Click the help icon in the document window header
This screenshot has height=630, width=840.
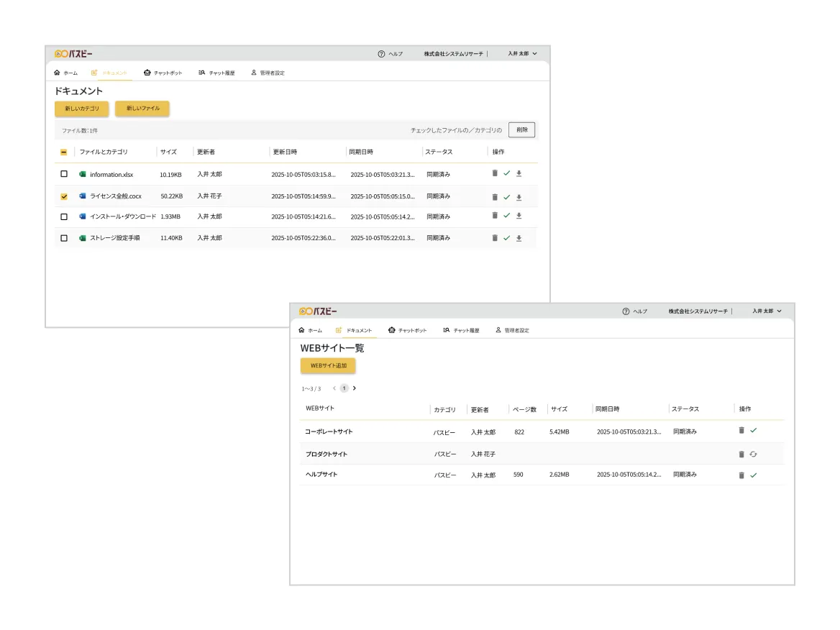click(382, 54)
